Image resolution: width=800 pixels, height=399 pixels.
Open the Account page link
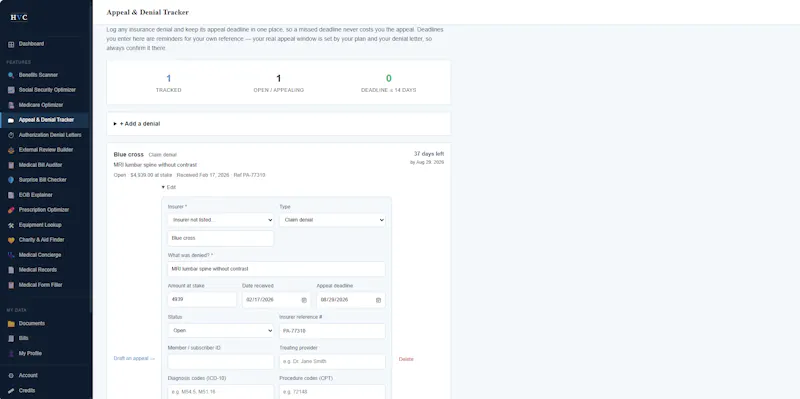[x=28, y=376]
